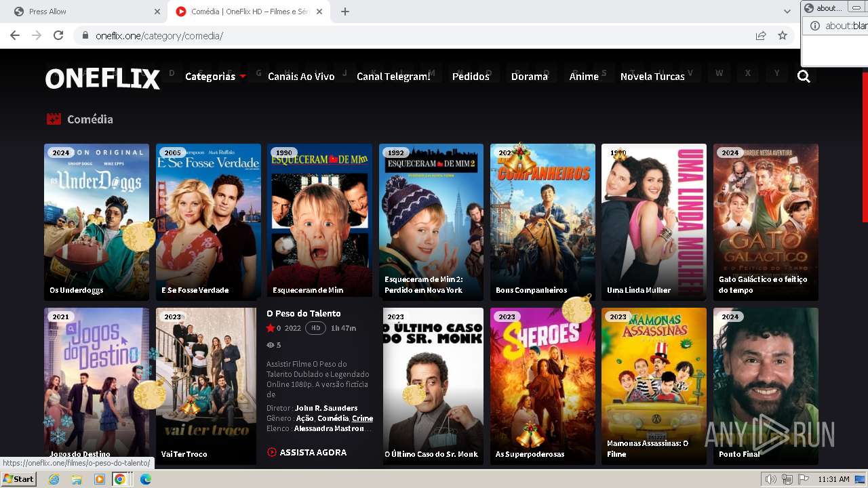Open File Explorer from taskbar
Screen dimensions: 868x488
point(77,479)
